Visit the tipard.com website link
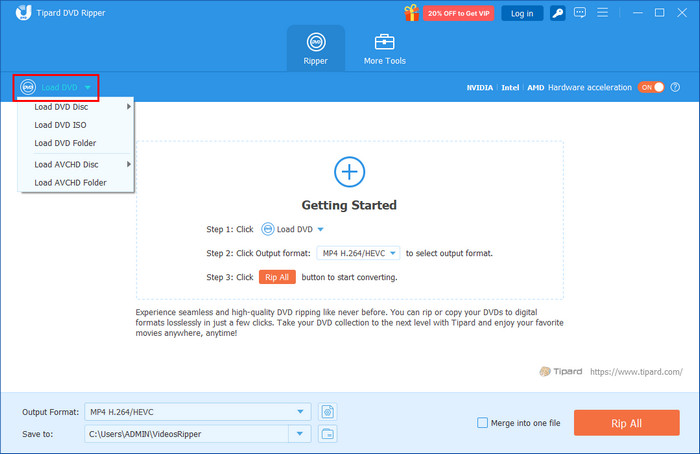Viewport: 700px width, 454px height. [x=637, y=371]
